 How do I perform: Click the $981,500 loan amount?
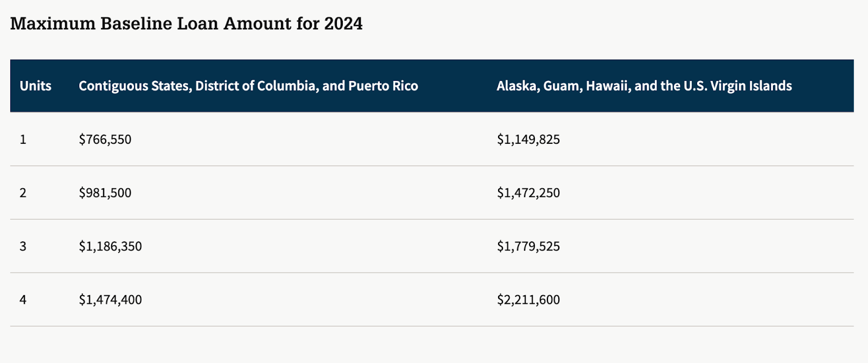(105, 193)
